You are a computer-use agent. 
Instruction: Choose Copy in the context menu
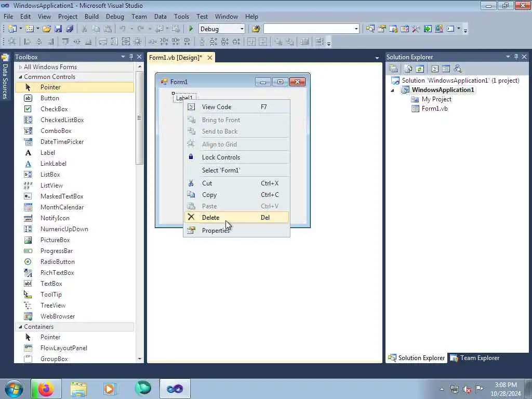tap(236, 195)
